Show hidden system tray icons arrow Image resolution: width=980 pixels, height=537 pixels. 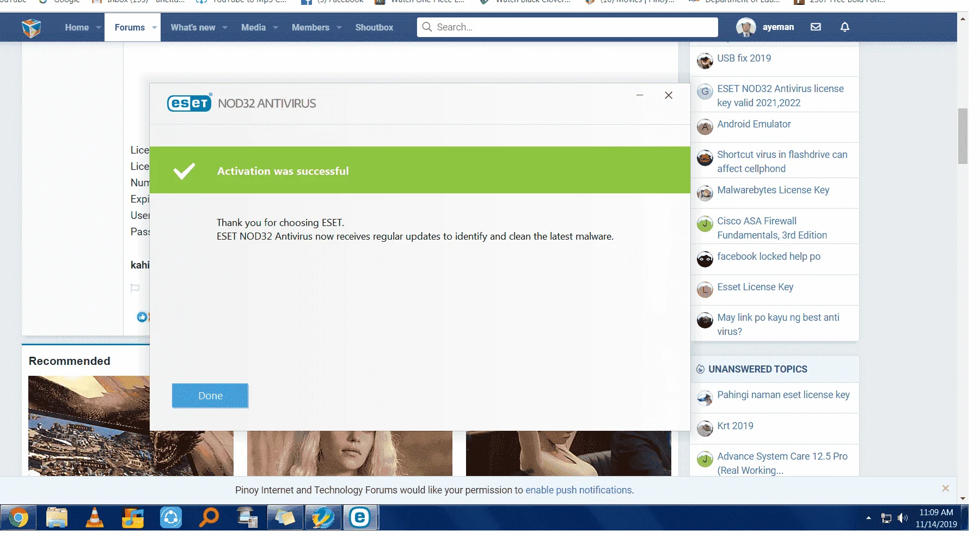pos(868,518)
